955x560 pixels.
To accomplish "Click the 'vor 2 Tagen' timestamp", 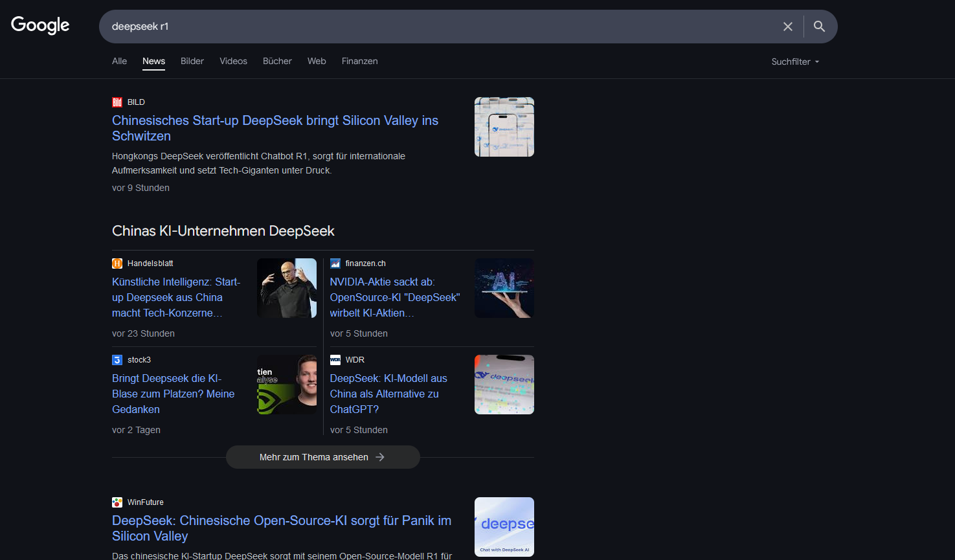I will (136, 430).
